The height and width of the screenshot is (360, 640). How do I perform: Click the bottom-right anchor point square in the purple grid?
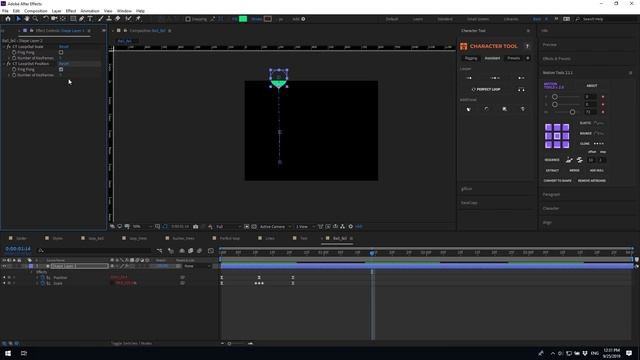tap(566, 144)
